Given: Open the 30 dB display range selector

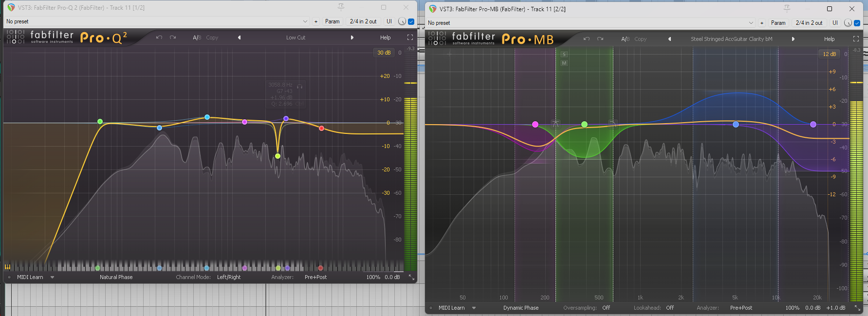Looking at the screenshot, I should pyautogui.click(x=384, y=53).
